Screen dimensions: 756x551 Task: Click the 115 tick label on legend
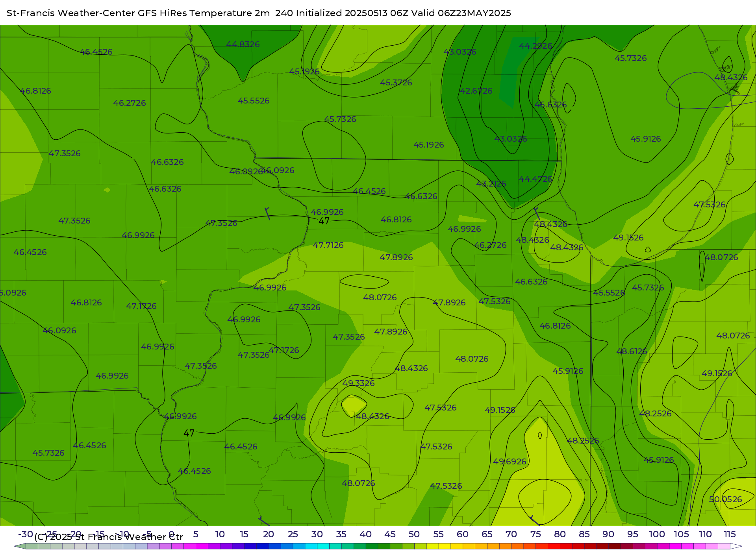(x=730, y=534)
